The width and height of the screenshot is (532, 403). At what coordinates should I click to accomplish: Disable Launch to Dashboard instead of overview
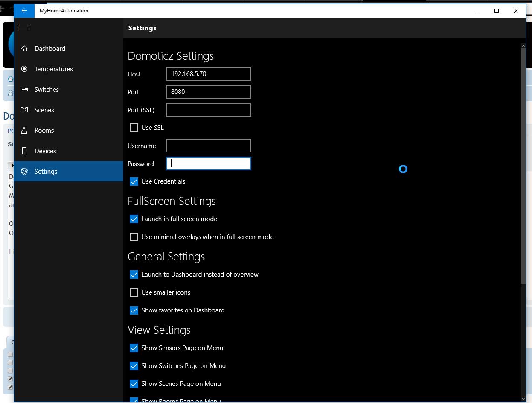point(134,275)
